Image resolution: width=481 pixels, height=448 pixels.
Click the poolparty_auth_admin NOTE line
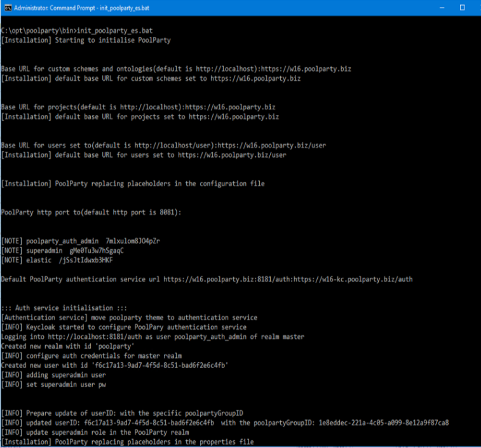[81, 241]
